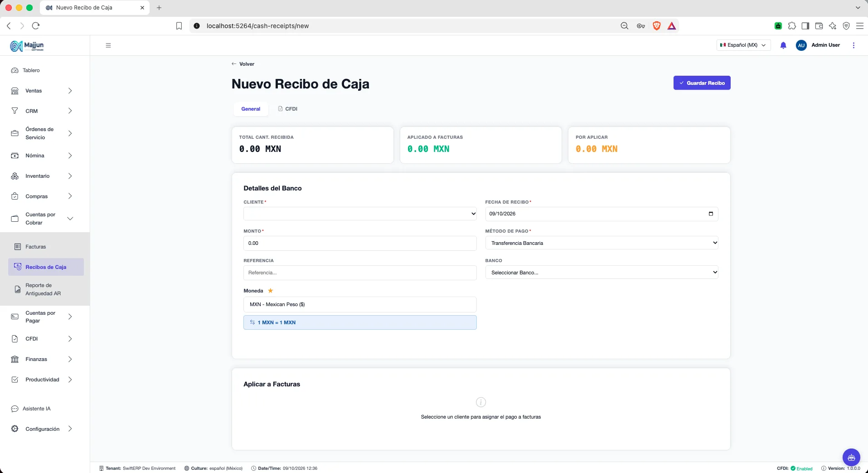868x473 pixels.
Task: Click the info icon in Aplicar a Facturas
Action: [481, 402]
